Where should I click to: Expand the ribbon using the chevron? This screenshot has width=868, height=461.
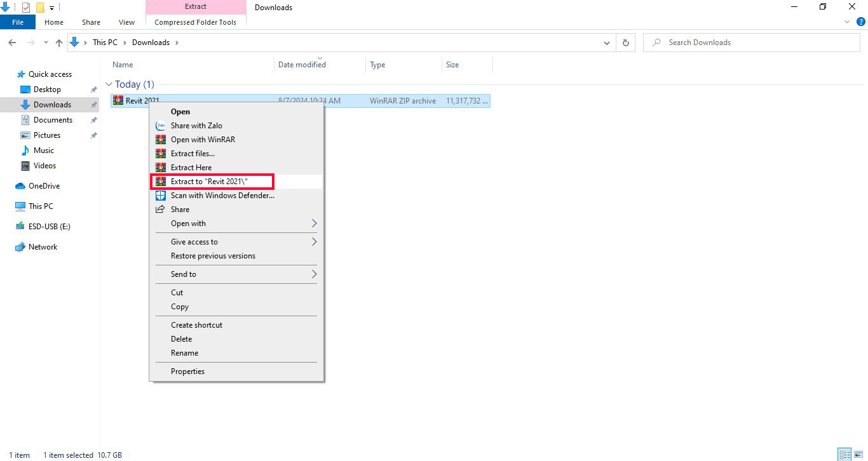click(x=846, y=22)
